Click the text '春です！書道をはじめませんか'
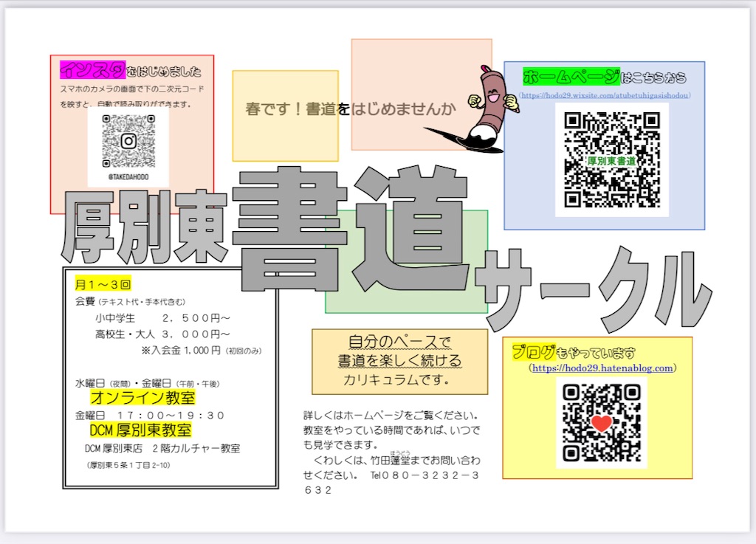Screen dimensions: 756x544 [x=351, y=109]
